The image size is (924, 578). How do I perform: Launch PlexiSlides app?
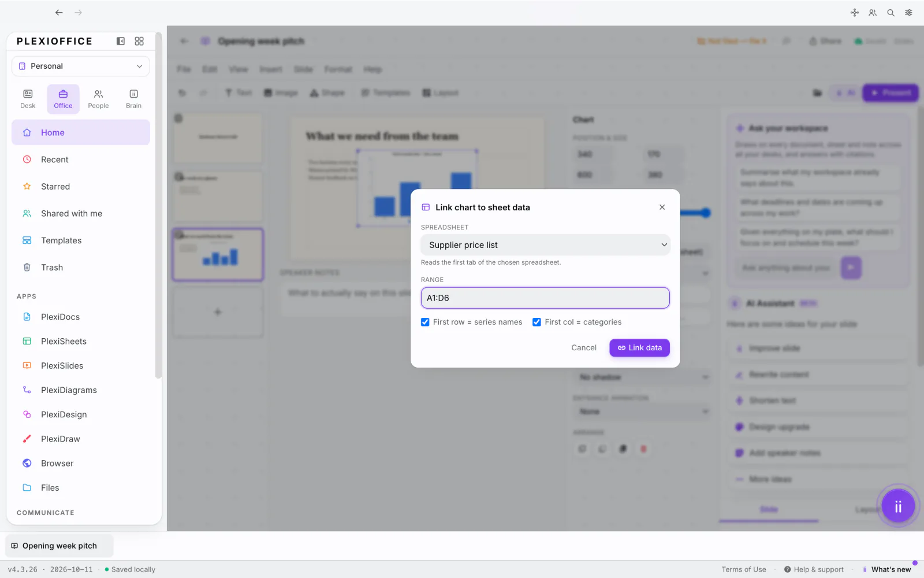pyautogui.click(x=81, y=365)
